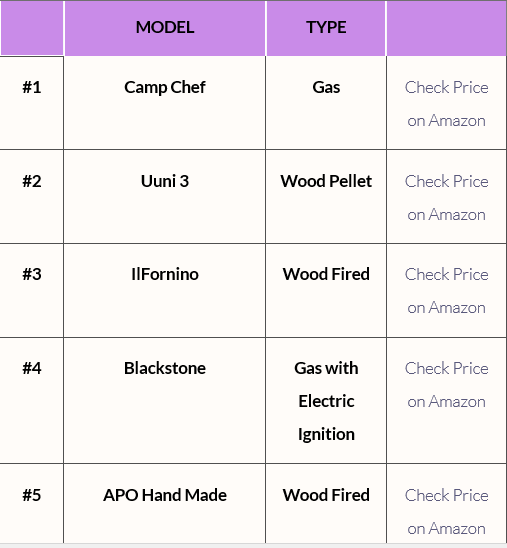Select the Camp Chef model cell
507x548 pixels.
pos(165,103)
